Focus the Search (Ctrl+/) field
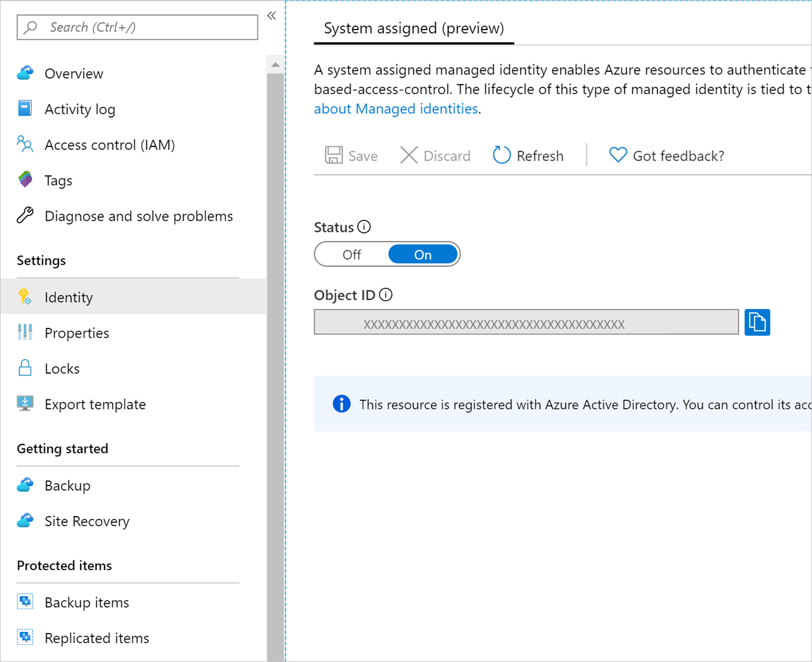 pos(137,28)
